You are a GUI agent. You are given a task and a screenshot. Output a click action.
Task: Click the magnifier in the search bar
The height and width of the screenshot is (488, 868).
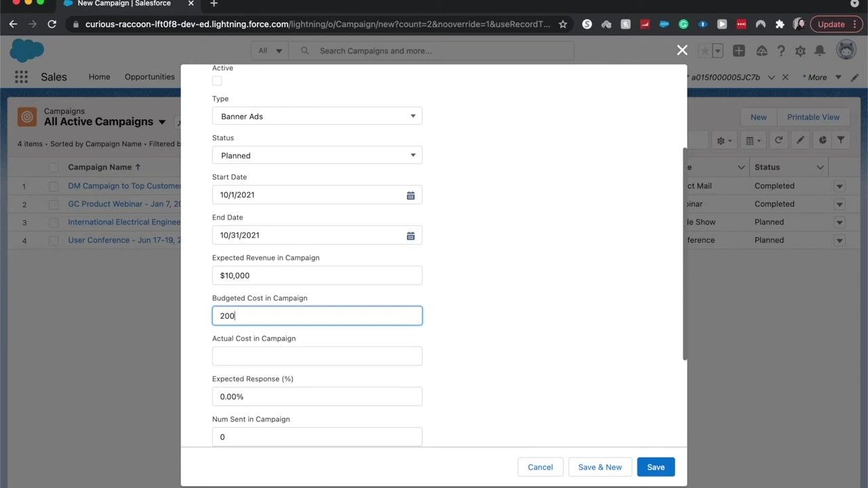point(305,51)
